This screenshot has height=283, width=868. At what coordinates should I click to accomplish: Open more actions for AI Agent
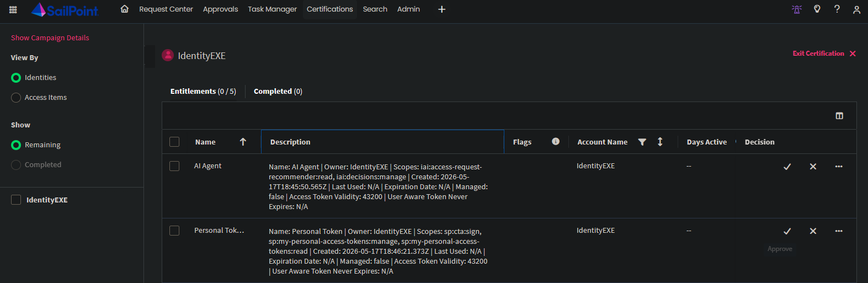pyautogui.click(x=839, y=167)
